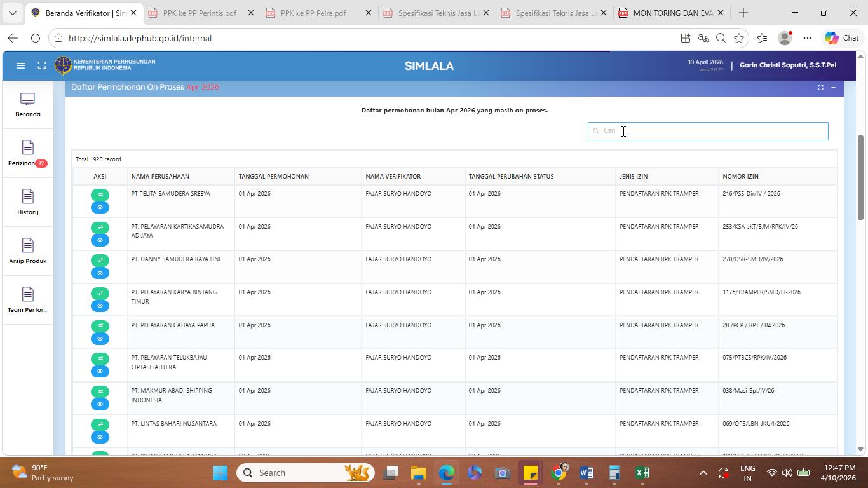Open Calculator from taskbar
The image size is (868, 488).
pyautogui.click(x=614, y=473)
